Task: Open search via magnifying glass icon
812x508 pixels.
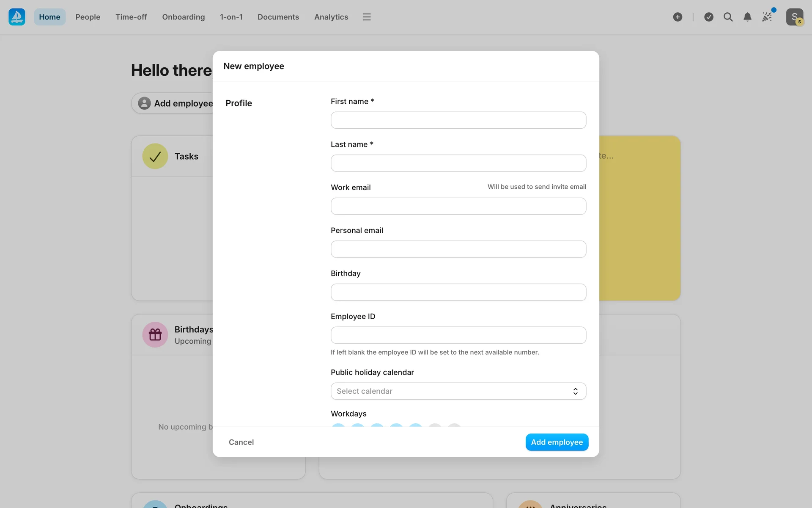Action: (x=728, y=17)
